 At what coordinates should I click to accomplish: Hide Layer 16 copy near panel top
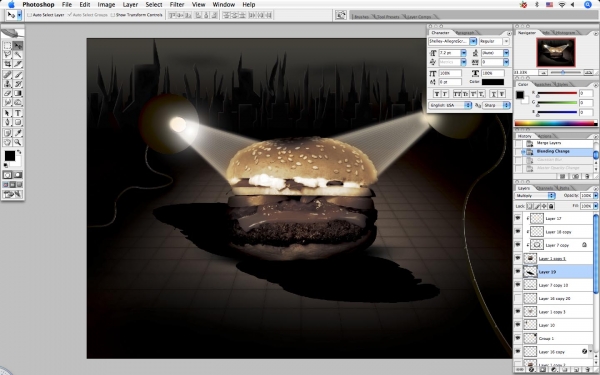click(x=518, y=232)
